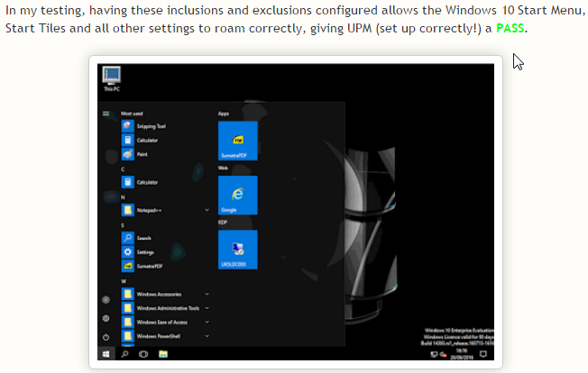Click the taskbar search magnifier icon
588x373 pixels.
(124, 354)
